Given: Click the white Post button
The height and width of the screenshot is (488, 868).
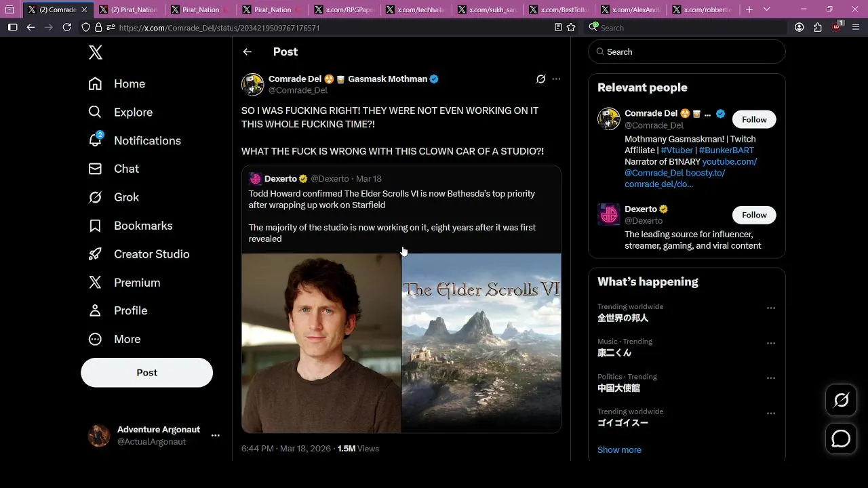Looking at the screenshot, I should pos(146,373).
